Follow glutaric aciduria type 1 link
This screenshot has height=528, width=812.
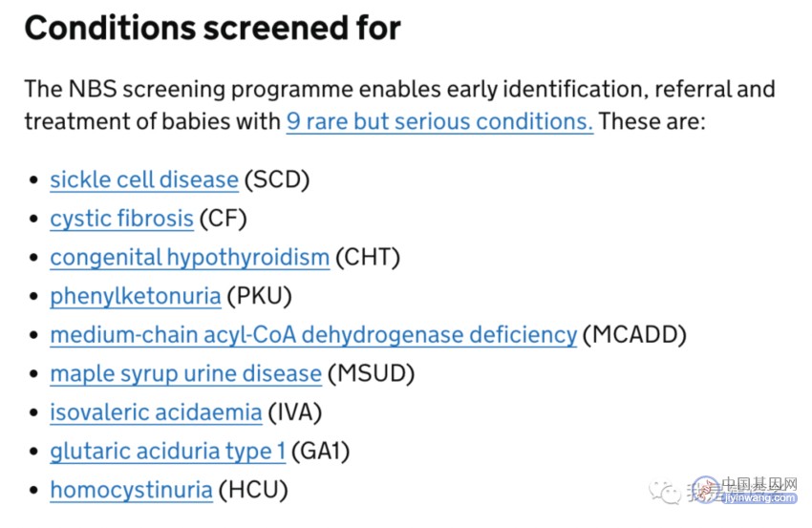click(167, 452)
